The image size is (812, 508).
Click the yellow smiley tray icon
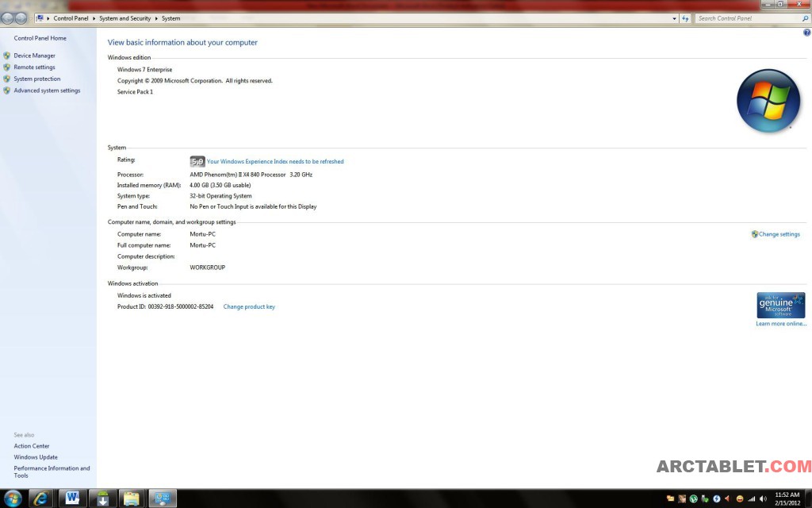740,498
